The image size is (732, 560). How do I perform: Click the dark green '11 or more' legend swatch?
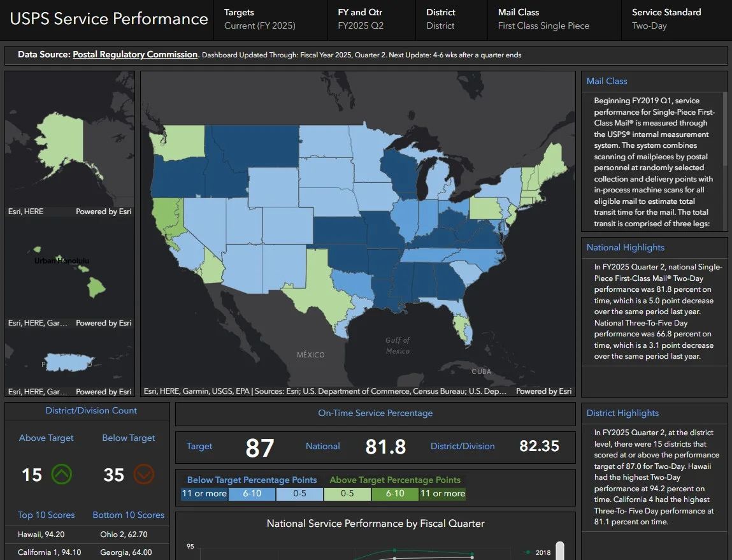(x=442, y=494)
